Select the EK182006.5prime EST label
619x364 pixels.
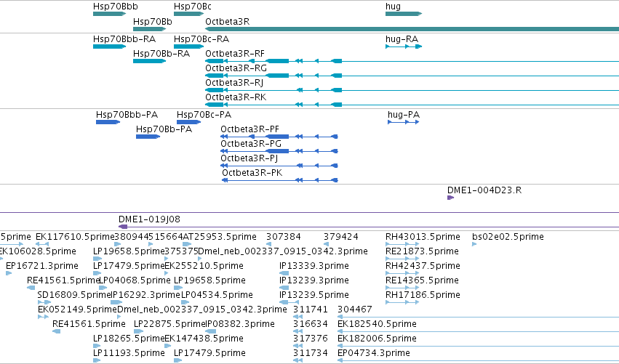[x=377, y=339]
